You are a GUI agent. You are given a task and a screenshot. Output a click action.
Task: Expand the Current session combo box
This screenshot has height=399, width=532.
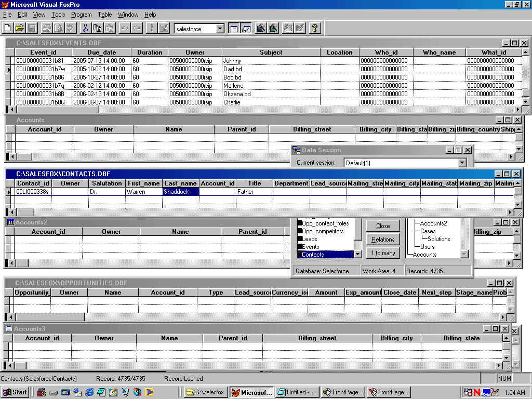click(x=462, y=163)
